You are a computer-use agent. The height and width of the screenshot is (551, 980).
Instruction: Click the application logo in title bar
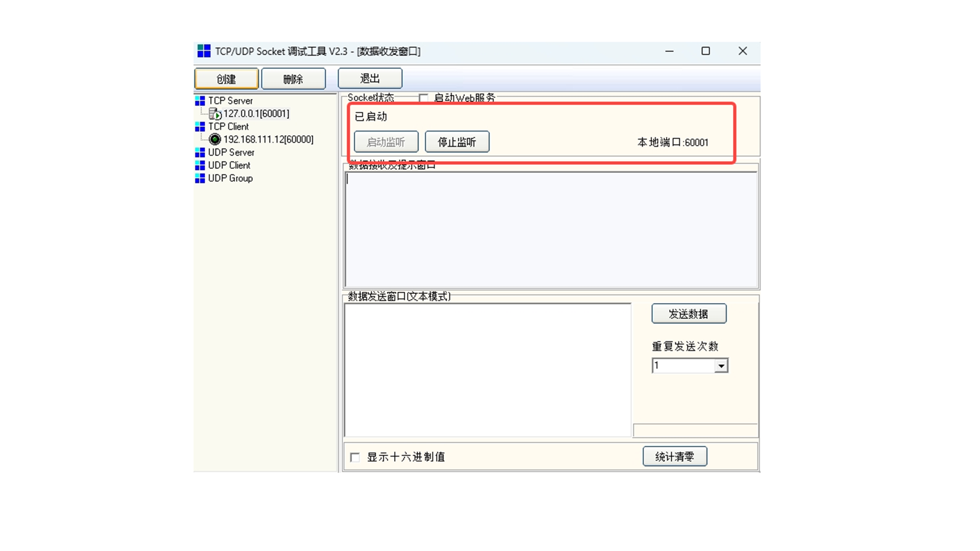204,51
